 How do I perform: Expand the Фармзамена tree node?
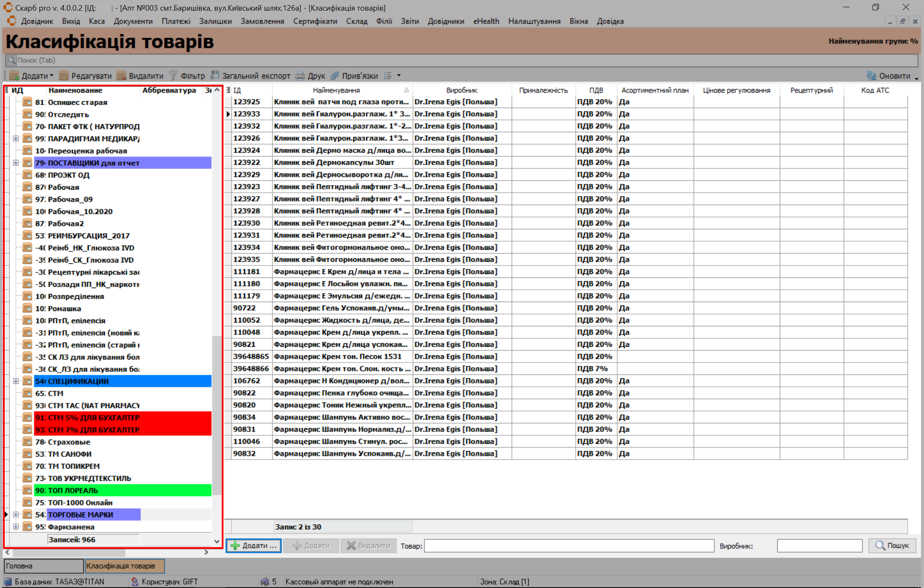pyautogui.click(x=16, y=527)
